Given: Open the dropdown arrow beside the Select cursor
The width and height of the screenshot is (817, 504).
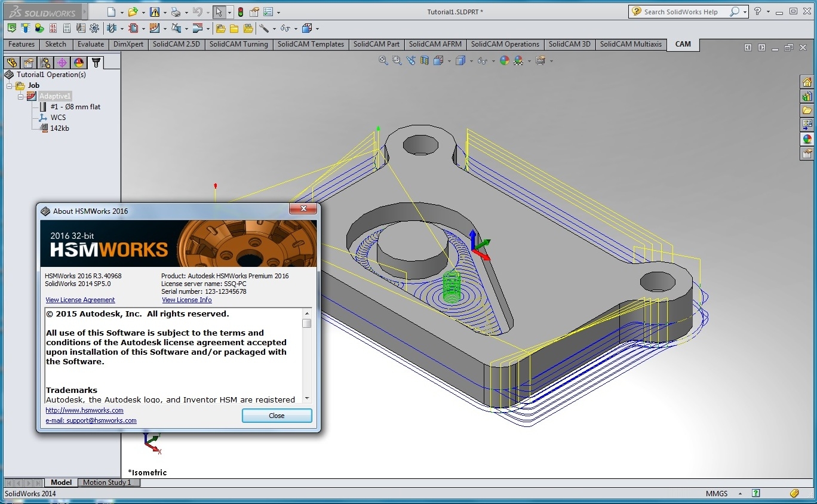Looking at the screenshot, I should coord(229,12).
